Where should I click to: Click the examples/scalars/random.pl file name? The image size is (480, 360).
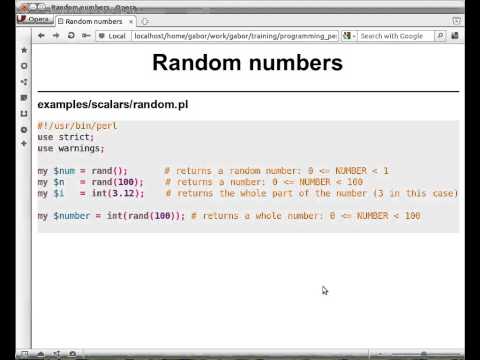[113, 105]
